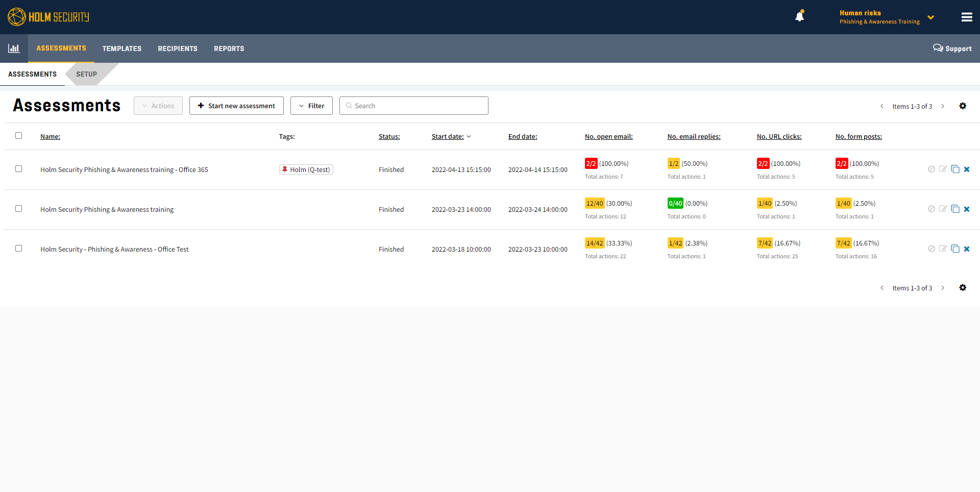The width and height of the screenshot is (980, 492).
Task: Open the Recipients tab
Action: coord(178,48)
